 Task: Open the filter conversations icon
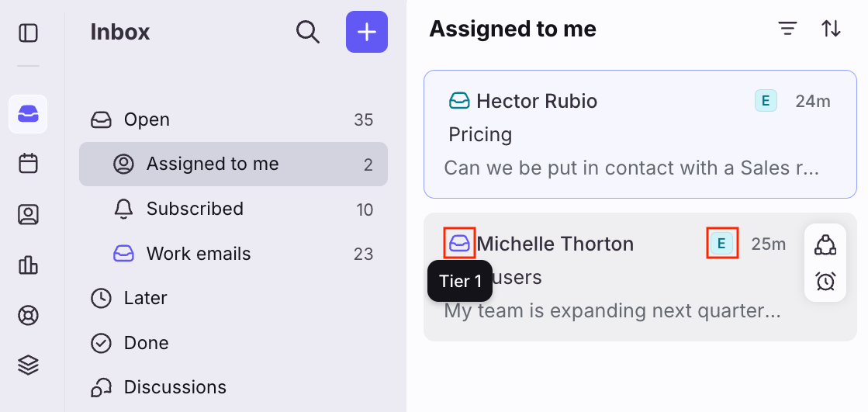click(787, 29)
